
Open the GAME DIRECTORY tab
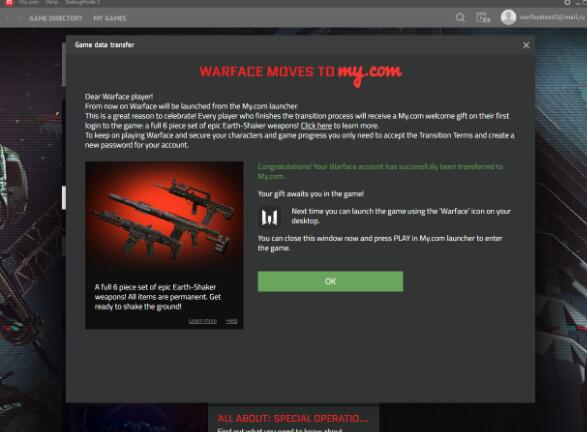[56, 18]
